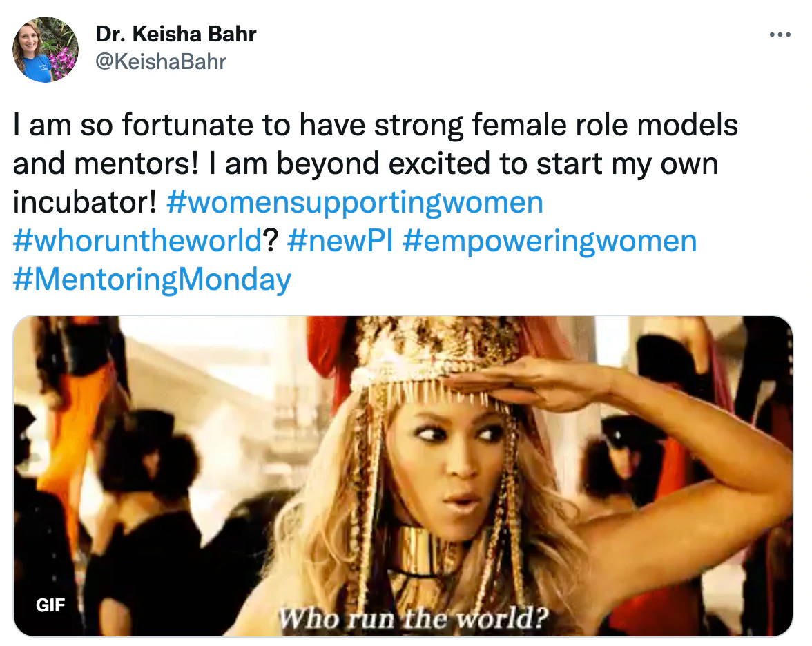Click the @KeishaBahr handle
Screen dimensions: 812x646
[160, 62]
